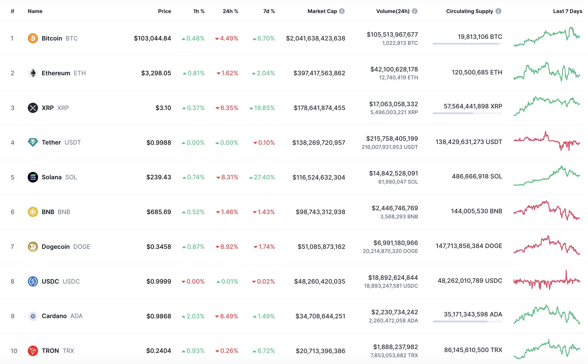588x364 pixels.
Task: Click Bitcoin's 24h volume amount
Action: 392,34
